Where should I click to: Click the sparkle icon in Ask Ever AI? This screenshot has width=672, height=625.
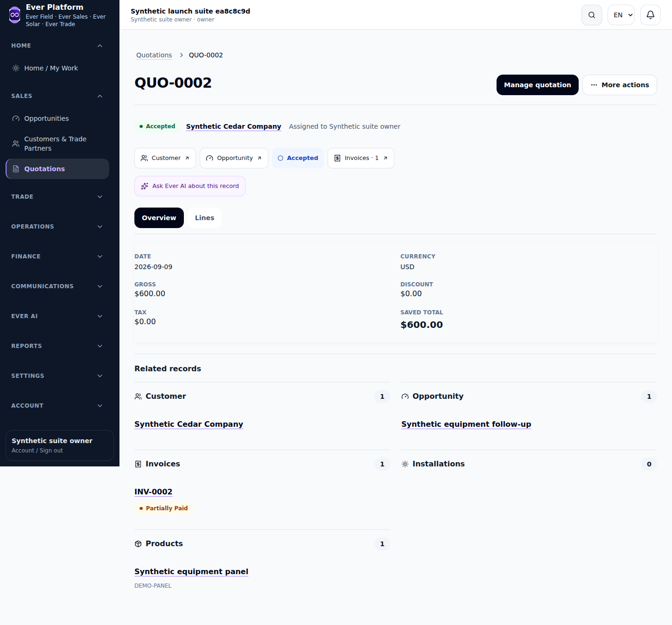(x=145, y=186)
